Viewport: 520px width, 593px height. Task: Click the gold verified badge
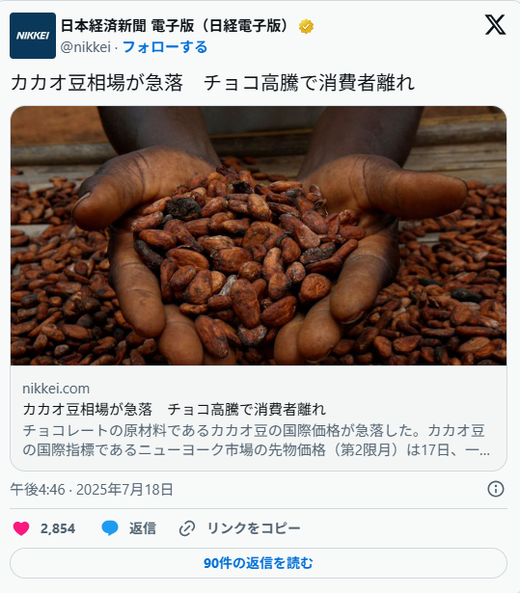pos(306,26)
